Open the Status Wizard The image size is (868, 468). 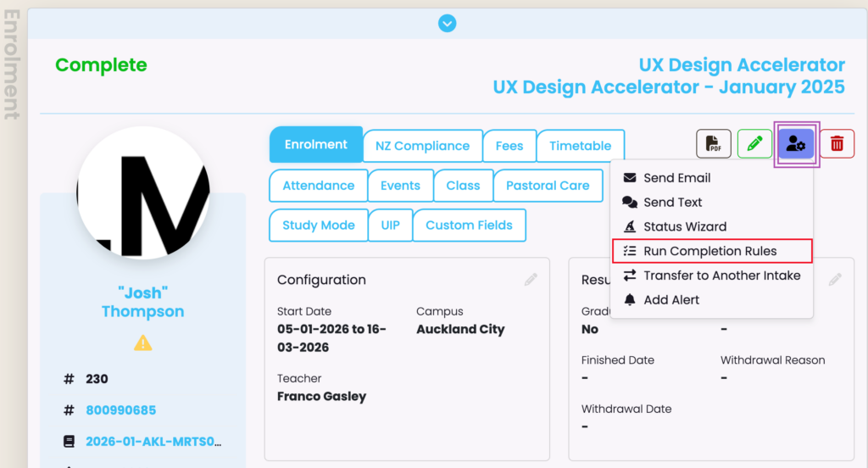[x=684, y=226]
